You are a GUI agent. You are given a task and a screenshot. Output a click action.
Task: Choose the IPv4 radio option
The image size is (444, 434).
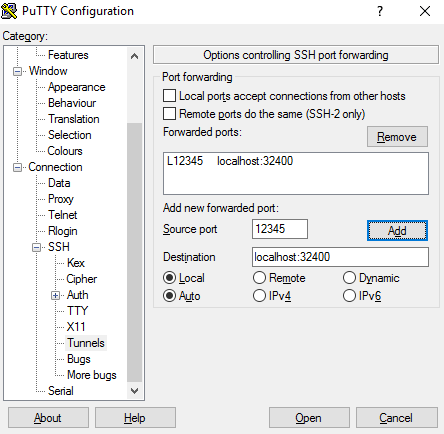click(259, 295)
